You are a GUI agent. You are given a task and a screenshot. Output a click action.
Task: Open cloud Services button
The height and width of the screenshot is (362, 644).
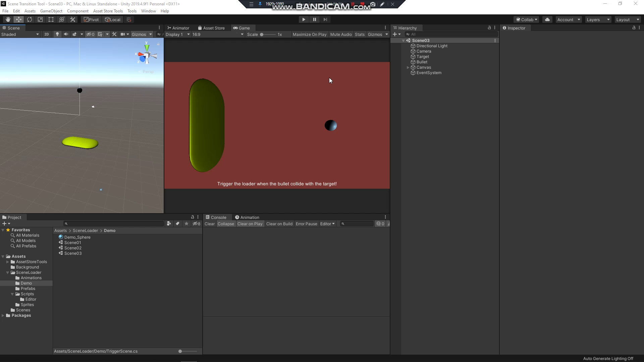547,19
